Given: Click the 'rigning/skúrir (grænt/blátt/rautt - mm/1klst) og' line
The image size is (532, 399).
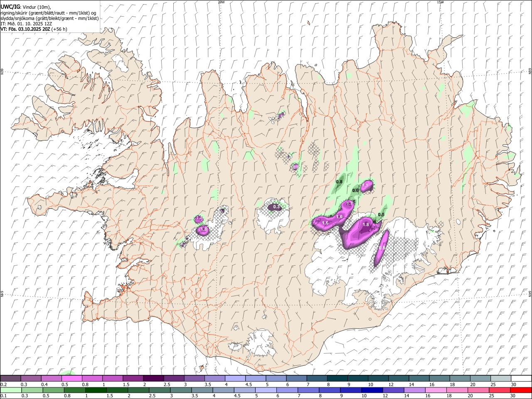Looking at the screenshot, I should point(48,12).
